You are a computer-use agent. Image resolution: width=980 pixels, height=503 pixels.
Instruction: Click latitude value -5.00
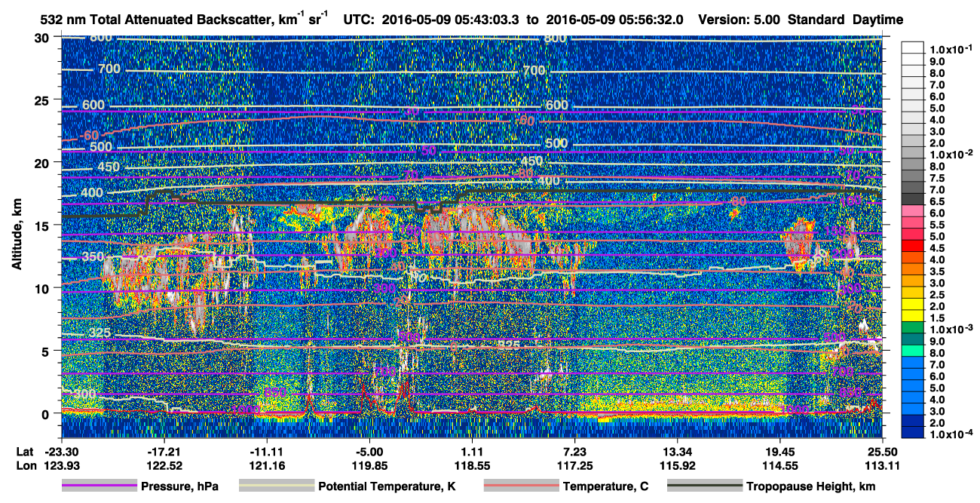click(x=369, y=451)
